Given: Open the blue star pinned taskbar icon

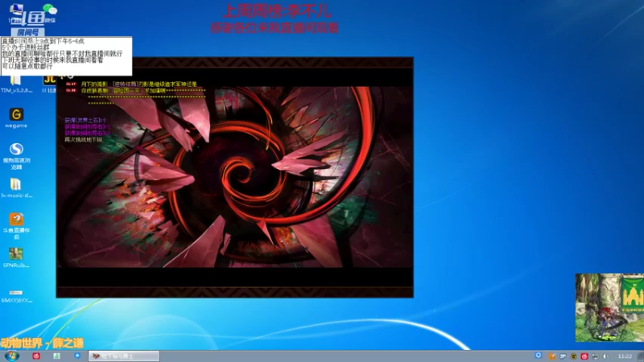Looking at the screenshot, I should point(77,356).
